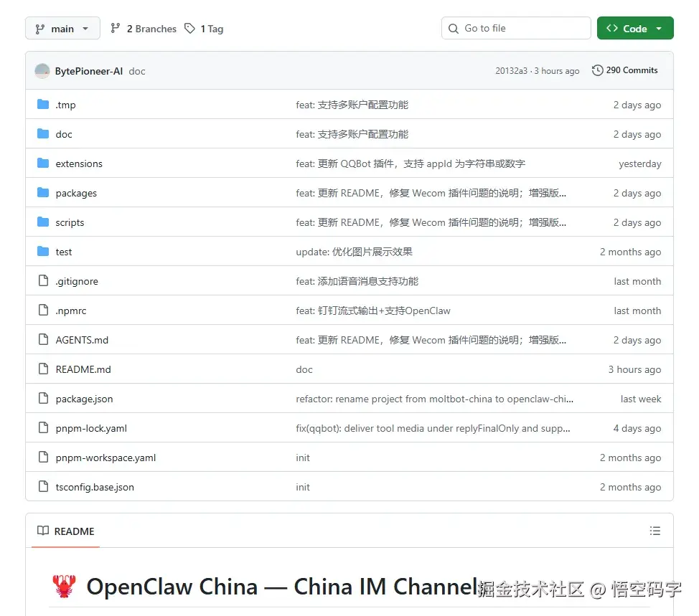Open the .tmp folder icon
The width and height of the screenshot is (699, 616).
(x=42, y=105)
